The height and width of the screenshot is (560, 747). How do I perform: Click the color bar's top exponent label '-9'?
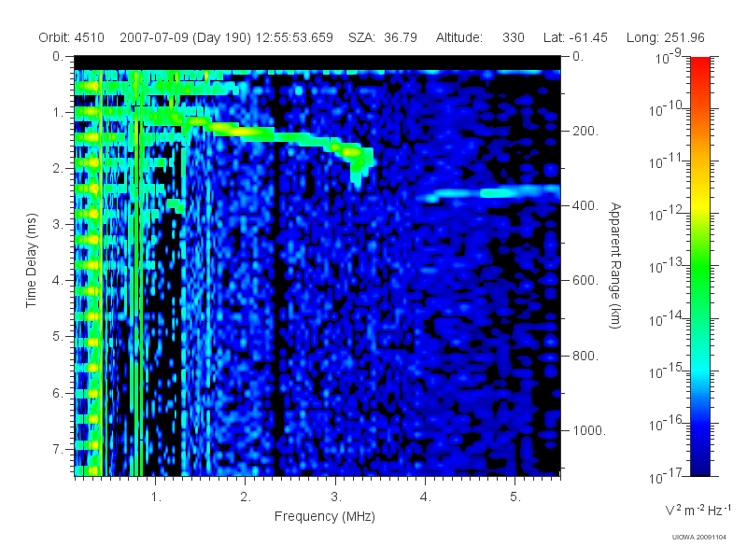click(675, 53)
